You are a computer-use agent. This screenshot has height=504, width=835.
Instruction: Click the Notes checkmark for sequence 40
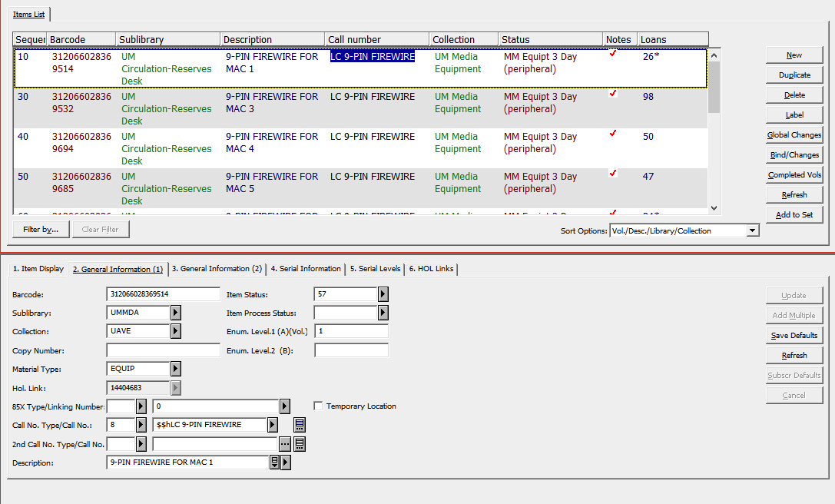[x=613, y=134]
